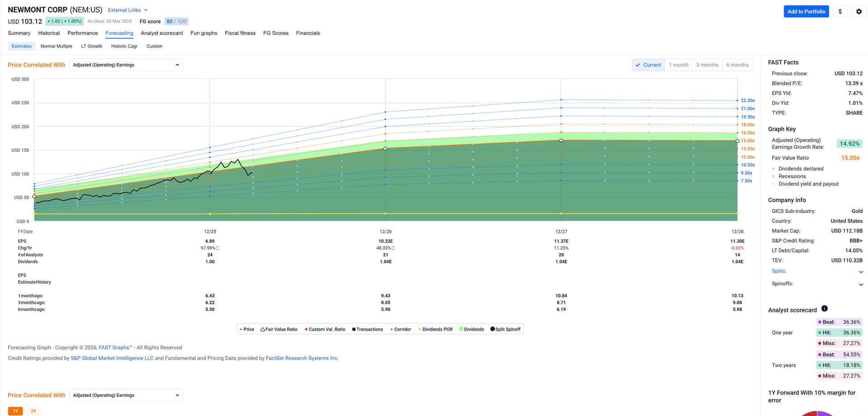The width and height of the screenshot is (868, 416).
Task: Select the Normal Multiple sub-tab
Action: pyautogui.click(x=56, y=46)
